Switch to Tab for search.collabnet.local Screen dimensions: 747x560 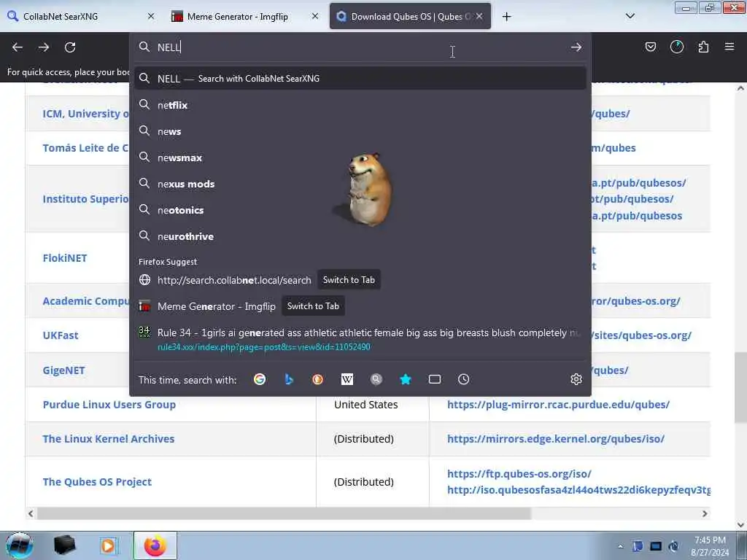(349, 280)
